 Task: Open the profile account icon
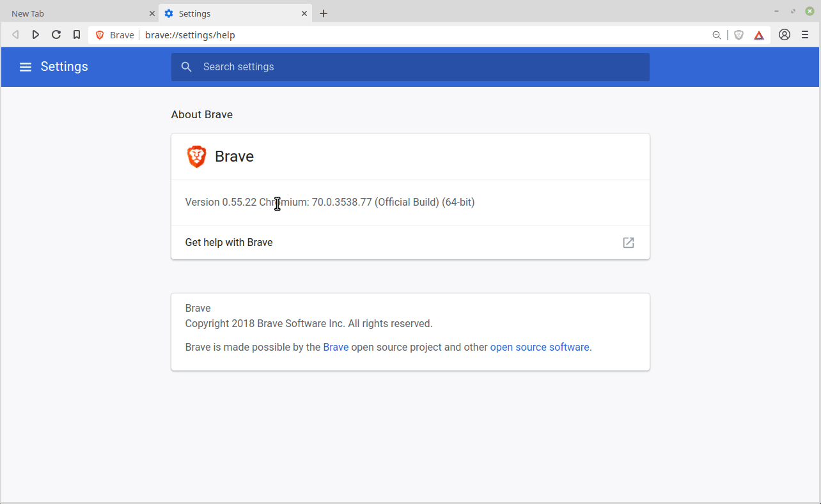point(784,35)
